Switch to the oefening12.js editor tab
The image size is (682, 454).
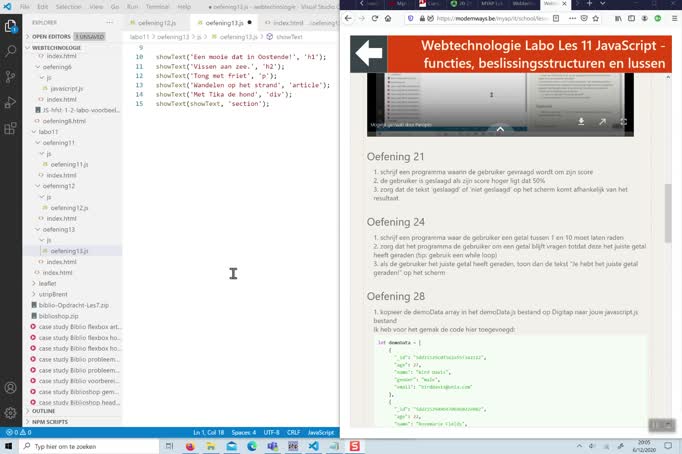click(156, 22)
